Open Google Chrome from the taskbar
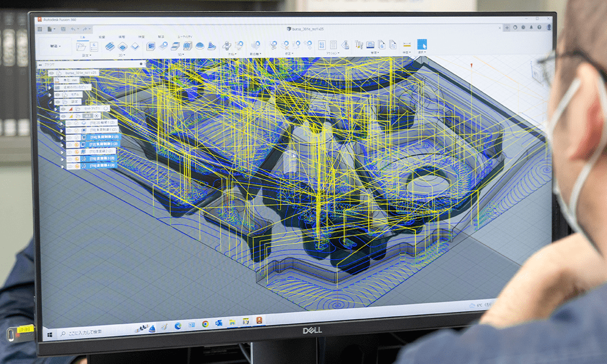Screen dimensions: 607x364 pos(205,324)
